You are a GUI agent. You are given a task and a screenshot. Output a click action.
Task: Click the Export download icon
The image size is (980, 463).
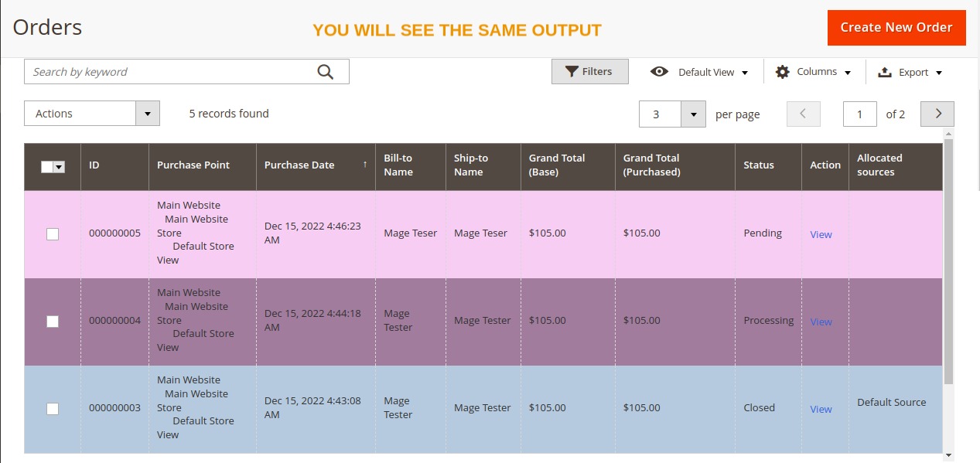point(884,71)
